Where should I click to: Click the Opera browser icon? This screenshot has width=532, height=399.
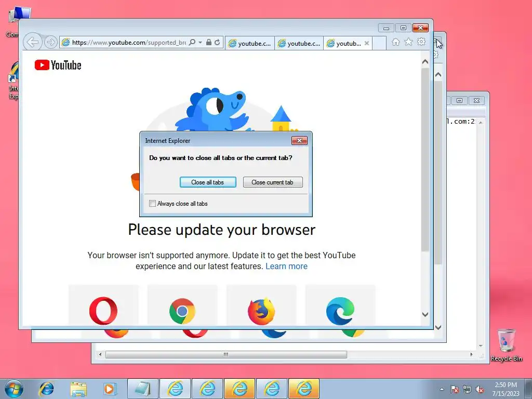coord(103,311)
